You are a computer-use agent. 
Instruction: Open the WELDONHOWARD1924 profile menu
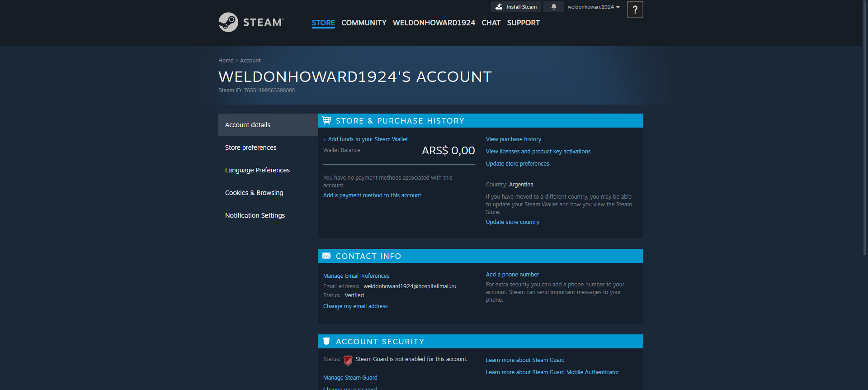coord(434,23)
